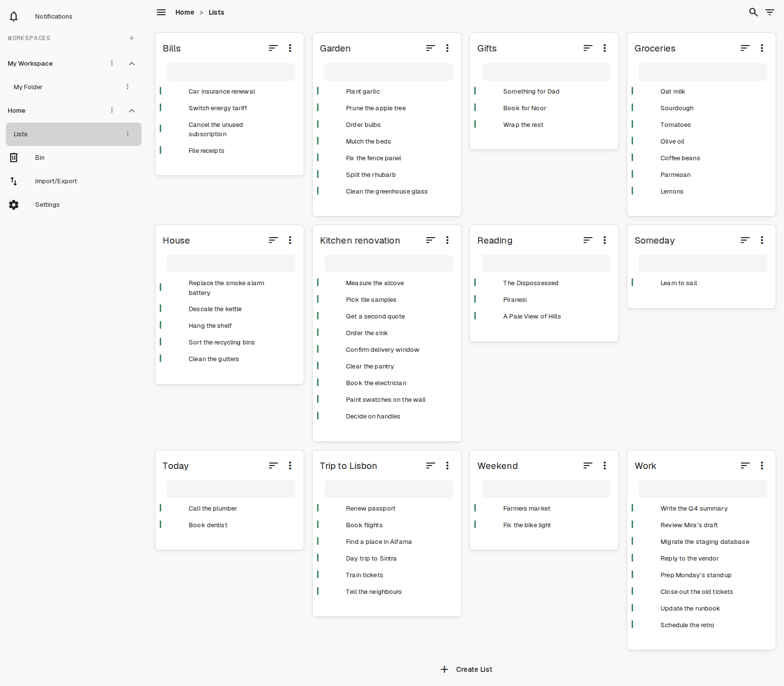Open Weekend list more options
Viewport: 784px width, 686px height.
coord(605,465)
